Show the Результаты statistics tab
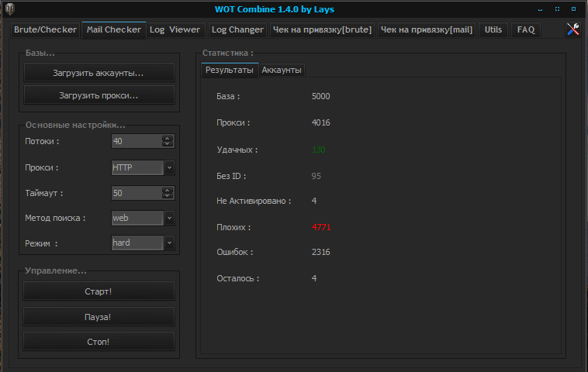The height and width of the screenshot is (372, 588). (230, 70)
